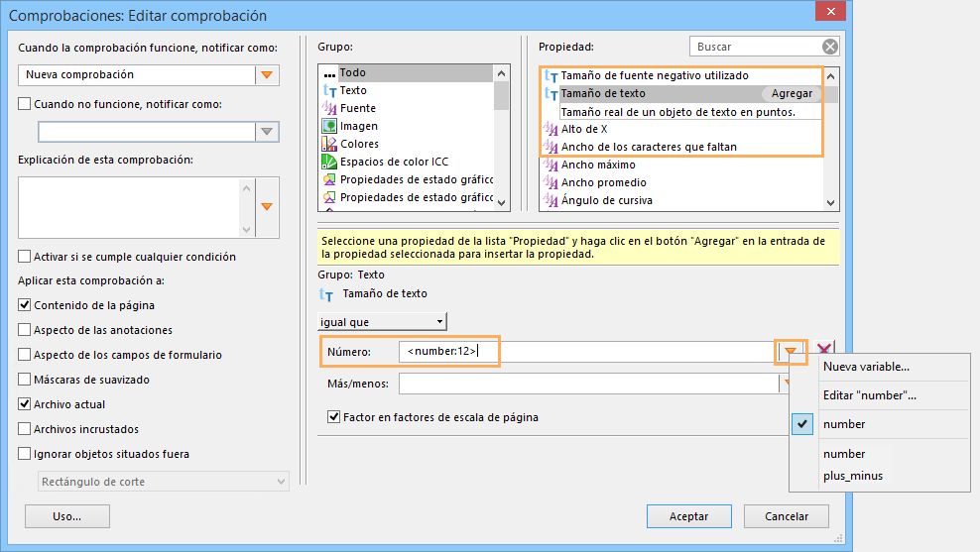Click the second Propiedades de estado gráfico icon
980x552 pixels.
[329, 197]
